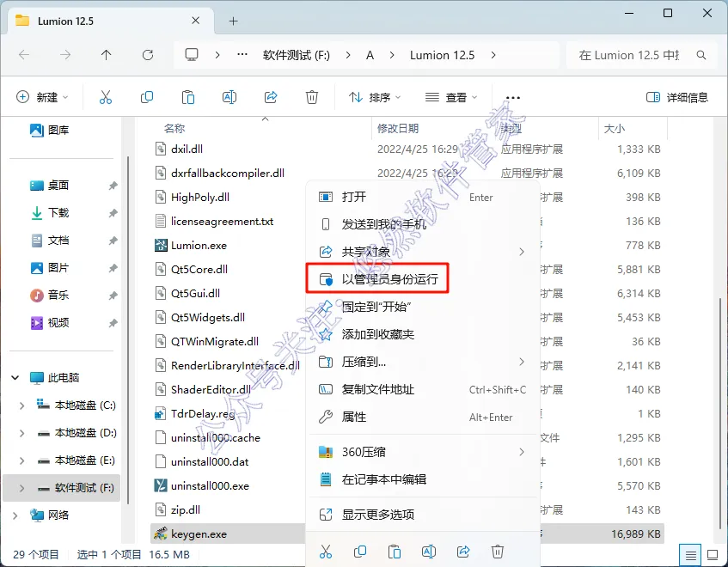The width and height of the screenshot is (728, 567).
Task: Click the Cut icon at the context menu bottom
Action: click(x=326, y=552)
